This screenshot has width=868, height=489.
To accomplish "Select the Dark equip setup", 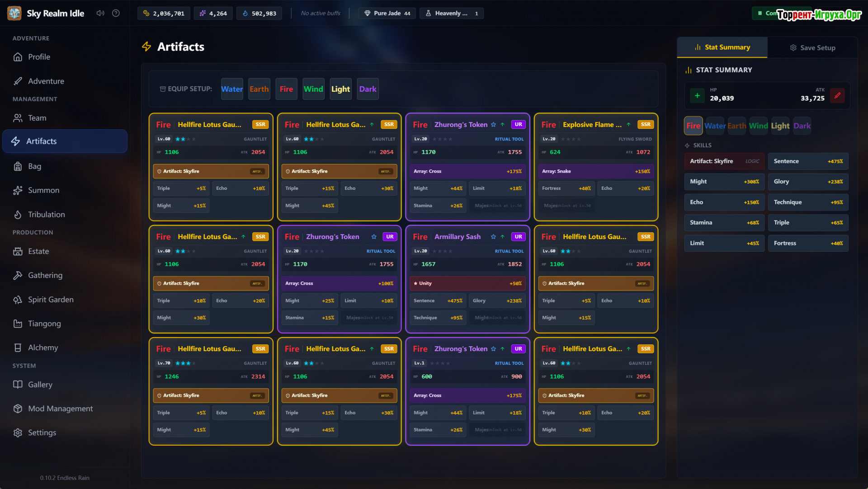I will (x=368, y=89).
